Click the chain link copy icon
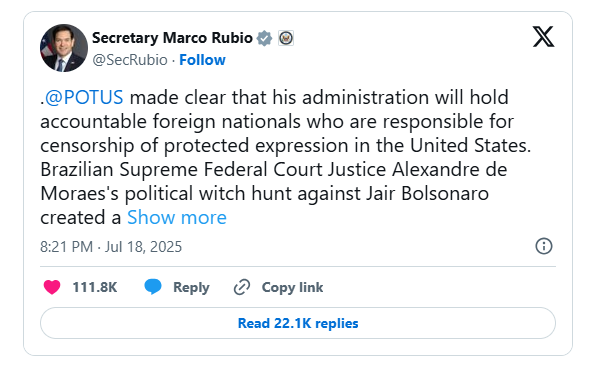Viewport: 599px width, 369px height. click(x=242, y=287)
